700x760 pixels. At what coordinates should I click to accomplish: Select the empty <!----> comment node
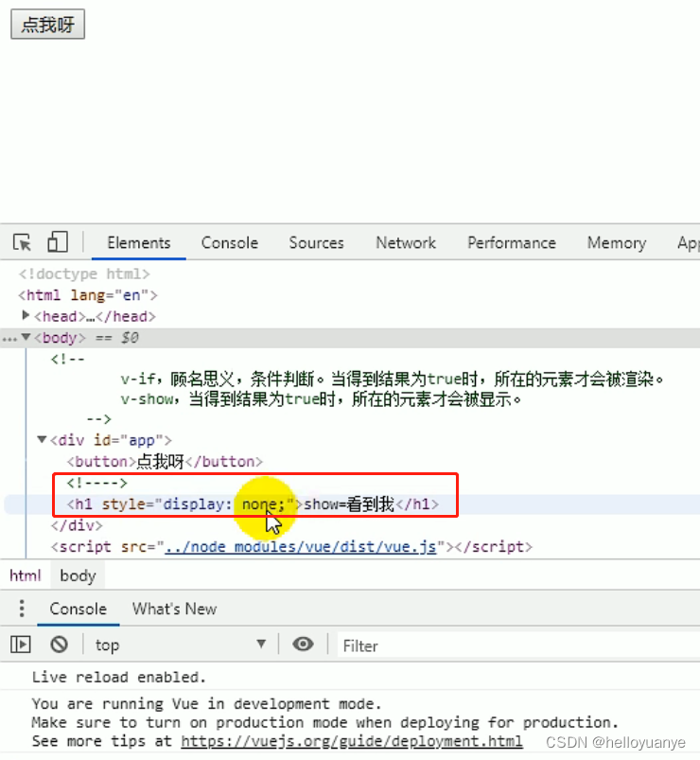(x=96, y=483)
